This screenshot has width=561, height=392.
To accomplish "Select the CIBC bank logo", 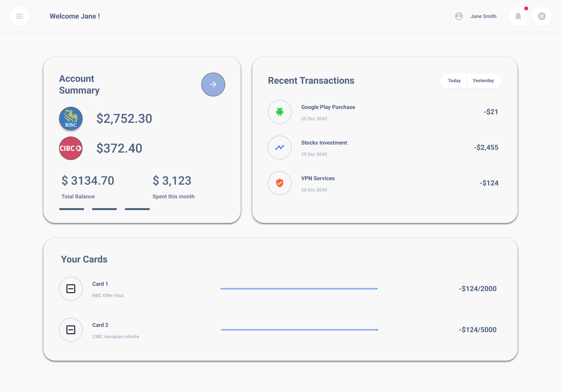I will (x=71, y=148).
